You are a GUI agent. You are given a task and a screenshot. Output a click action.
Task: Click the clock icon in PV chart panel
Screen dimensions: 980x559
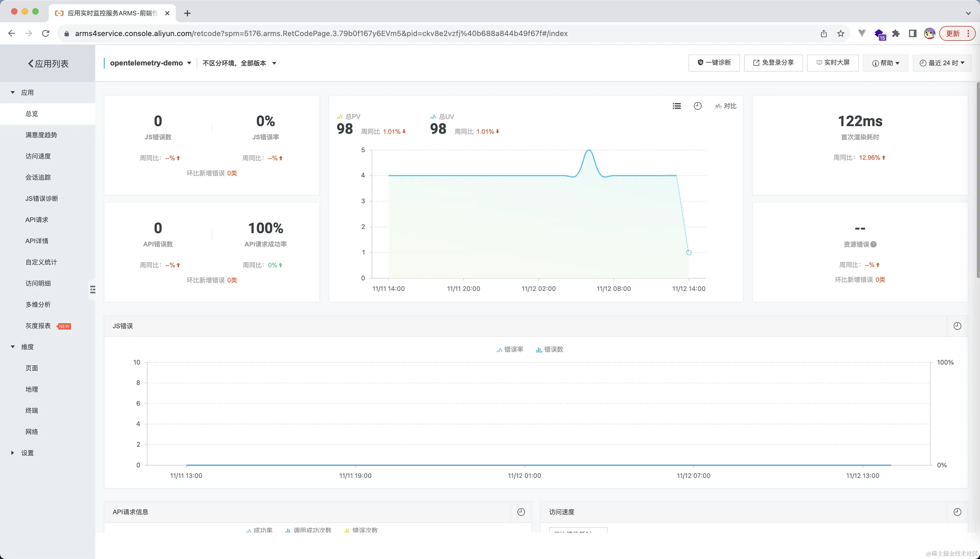[x=698, y=106]
